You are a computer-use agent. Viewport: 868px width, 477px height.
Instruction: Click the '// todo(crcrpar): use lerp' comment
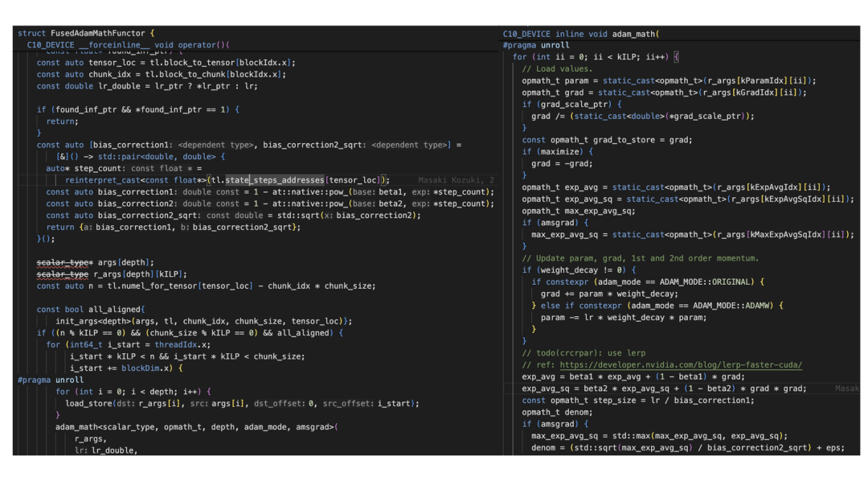point(583,353)
